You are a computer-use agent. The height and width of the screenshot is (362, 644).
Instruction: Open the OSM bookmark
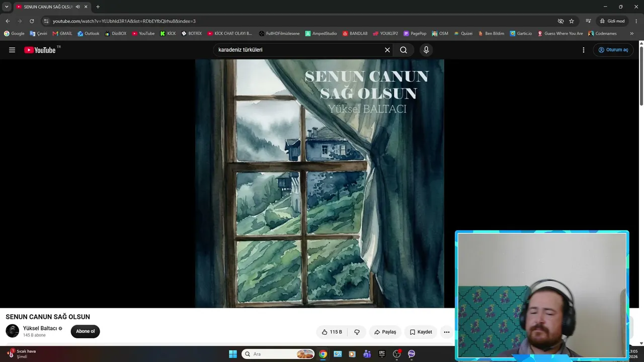pos(440,34)
